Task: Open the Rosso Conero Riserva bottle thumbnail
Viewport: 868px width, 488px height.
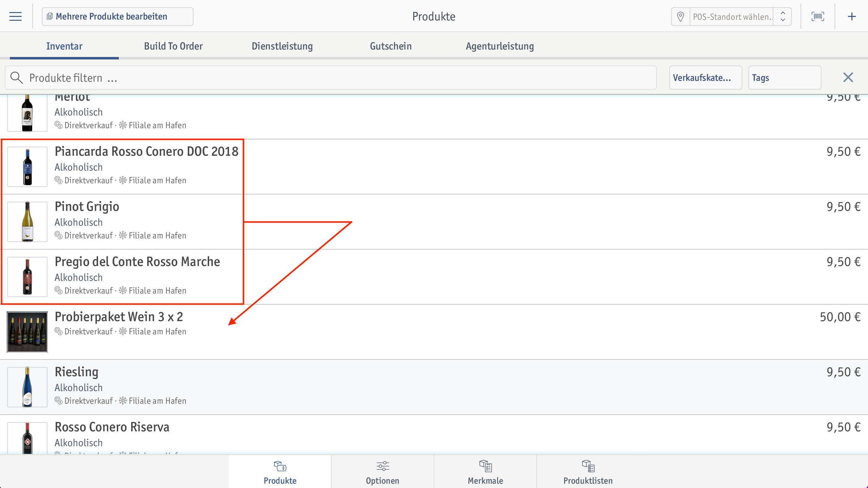Action: tap(27, 438)
